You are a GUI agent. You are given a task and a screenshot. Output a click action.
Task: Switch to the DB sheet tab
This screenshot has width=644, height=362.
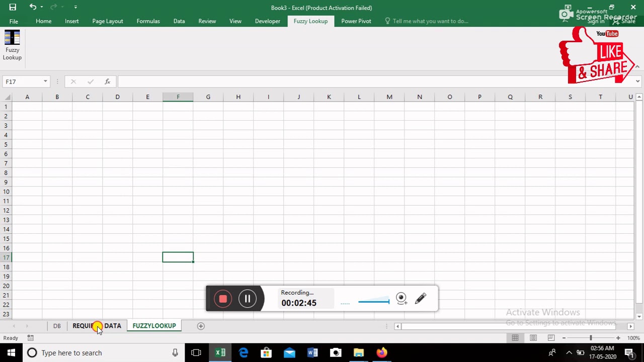click(57, 326)
